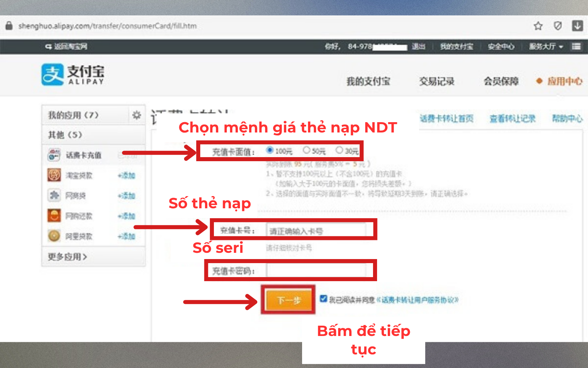Select the 50元 radio button

coord(306,150)
